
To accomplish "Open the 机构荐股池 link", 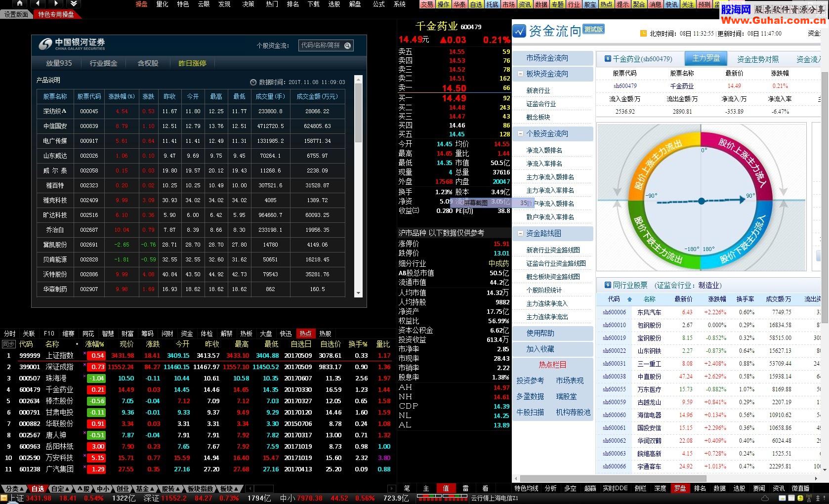I will [573, 412].
